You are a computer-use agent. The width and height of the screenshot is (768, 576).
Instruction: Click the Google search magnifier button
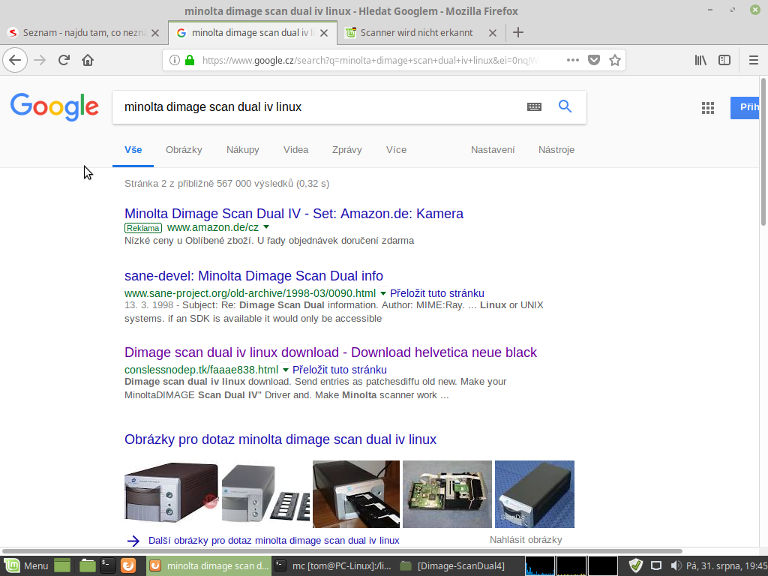click(x=565, y=106)
